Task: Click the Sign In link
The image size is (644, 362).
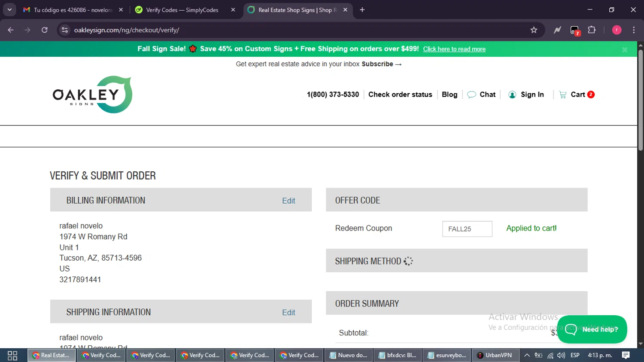Action: pos(526,94)
